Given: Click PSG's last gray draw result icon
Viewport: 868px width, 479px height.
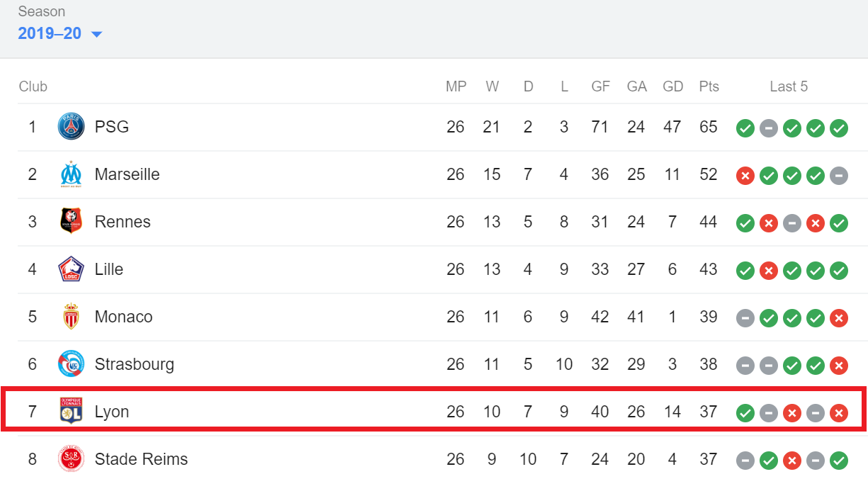Looking at the screenshot, I should [769, 128].
